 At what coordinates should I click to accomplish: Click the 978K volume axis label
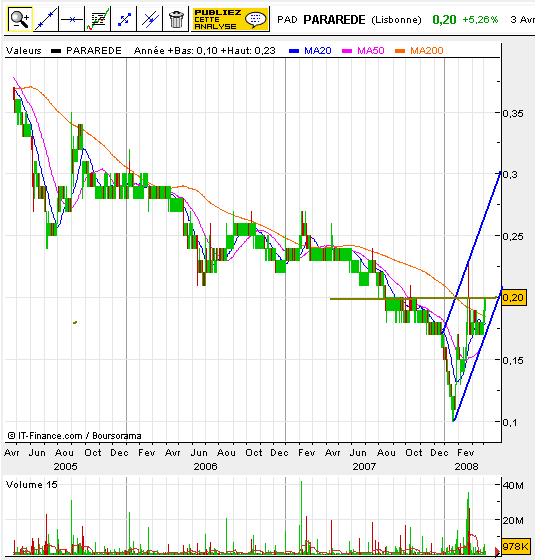(x=516, y=546)
